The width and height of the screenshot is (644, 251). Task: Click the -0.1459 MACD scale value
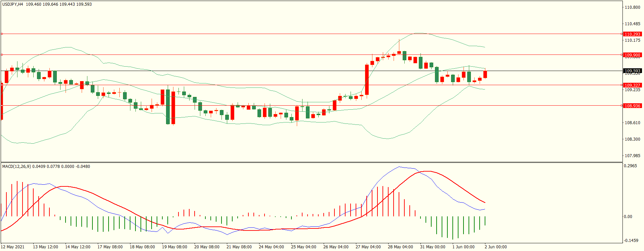[631, 241]
